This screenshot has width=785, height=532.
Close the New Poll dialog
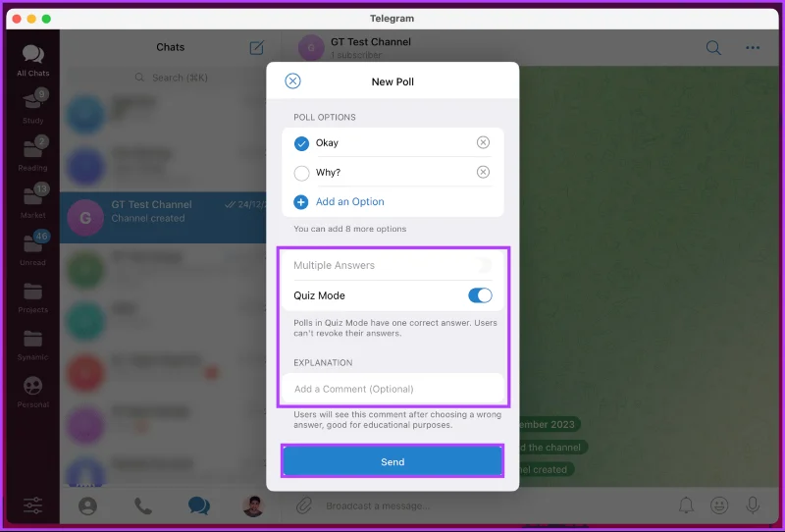[292, 81]
